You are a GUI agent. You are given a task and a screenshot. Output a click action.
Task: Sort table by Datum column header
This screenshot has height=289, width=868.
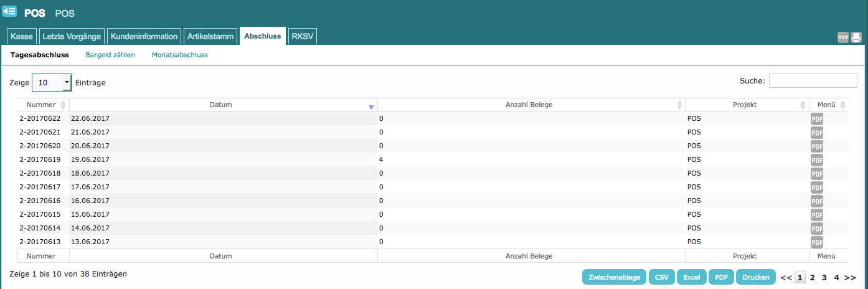tap(220, 105)
